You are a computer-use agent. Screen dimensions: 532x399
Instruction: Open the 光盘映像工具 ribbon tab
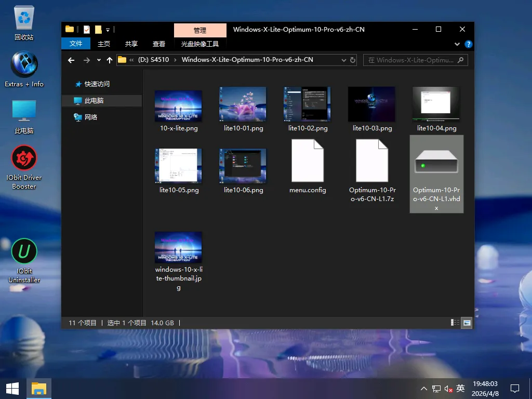coord(200,44)
